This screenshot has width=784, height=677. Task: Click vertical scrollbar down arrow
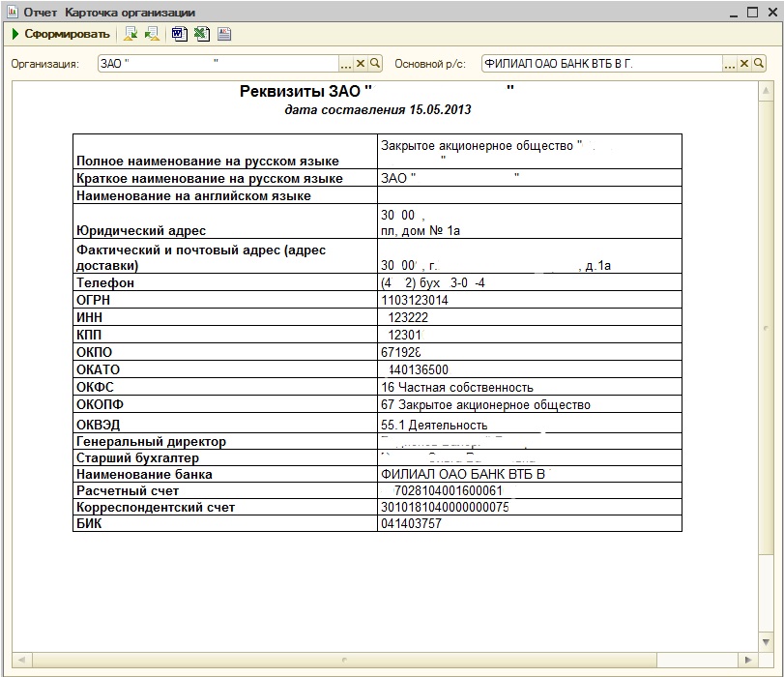point(766,642)
